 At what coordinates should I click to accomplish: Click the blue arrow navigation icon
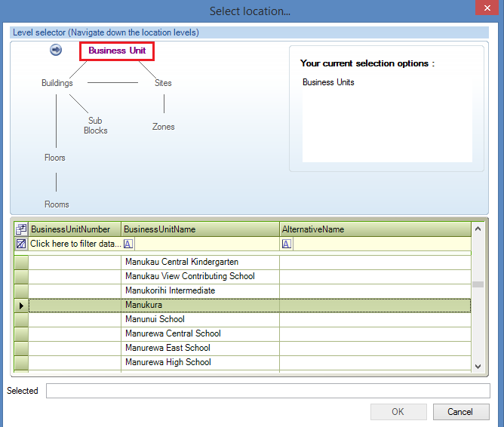pyautogui.click(x=56, y=50)
